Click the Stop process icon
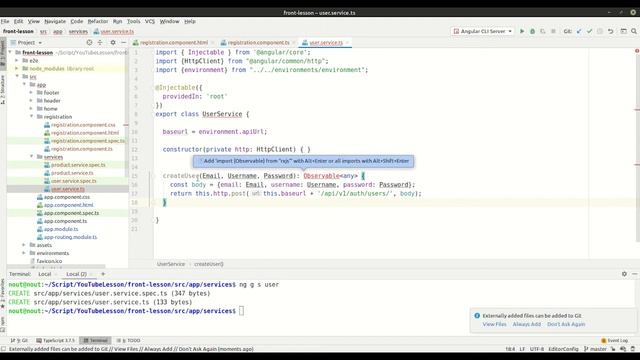The width and height of the screenshot is (640, 360). pyautogui.click(x=553, y=31)
